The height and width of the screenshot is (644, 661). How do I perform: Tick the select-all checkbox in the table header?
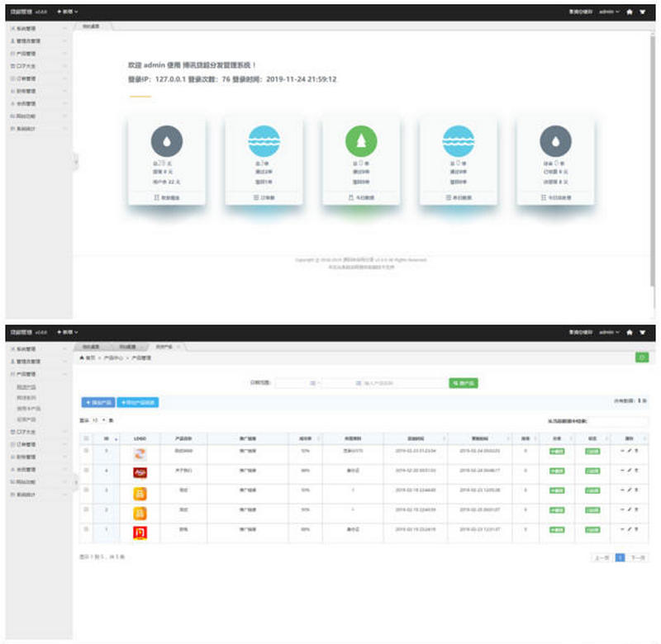tap(86, 438)
